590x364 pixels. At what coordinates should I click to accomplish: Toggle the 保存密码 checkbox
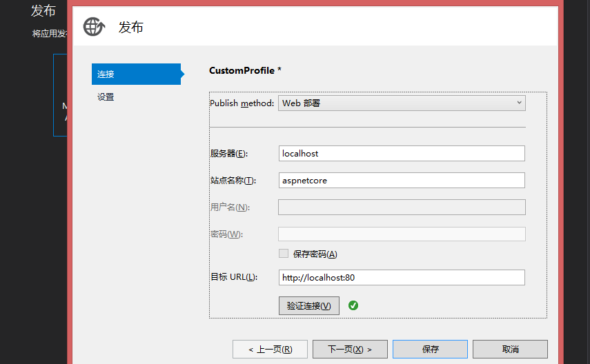coord(284,254)
